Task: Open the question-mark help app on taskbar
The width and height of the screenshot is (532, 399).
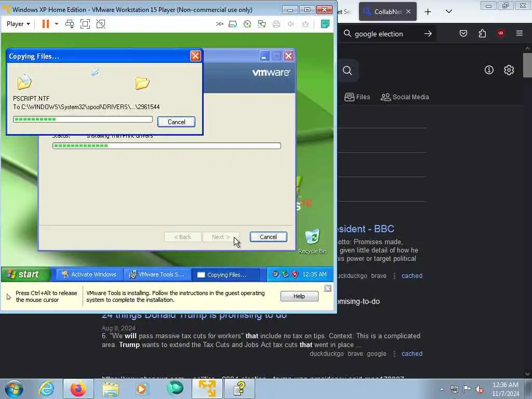Action: click(240, 389)
